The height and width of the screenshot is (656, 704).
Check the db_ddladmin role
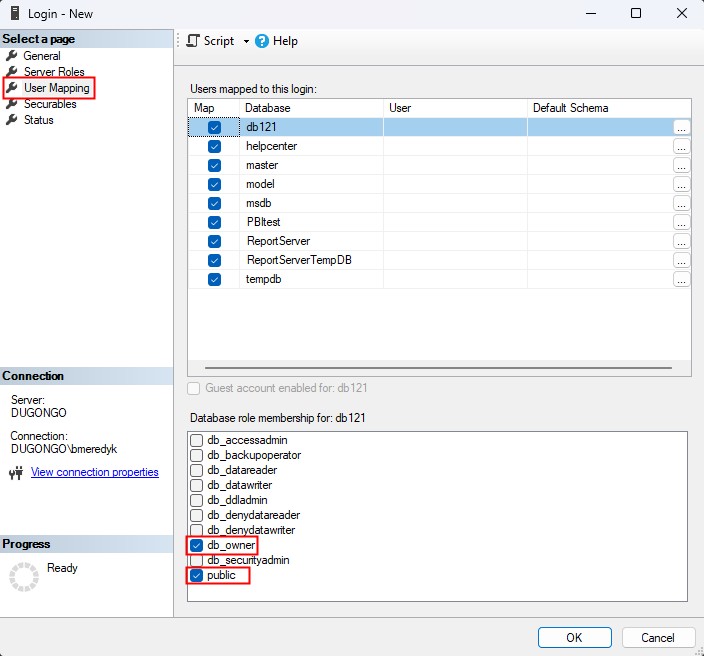196,500
